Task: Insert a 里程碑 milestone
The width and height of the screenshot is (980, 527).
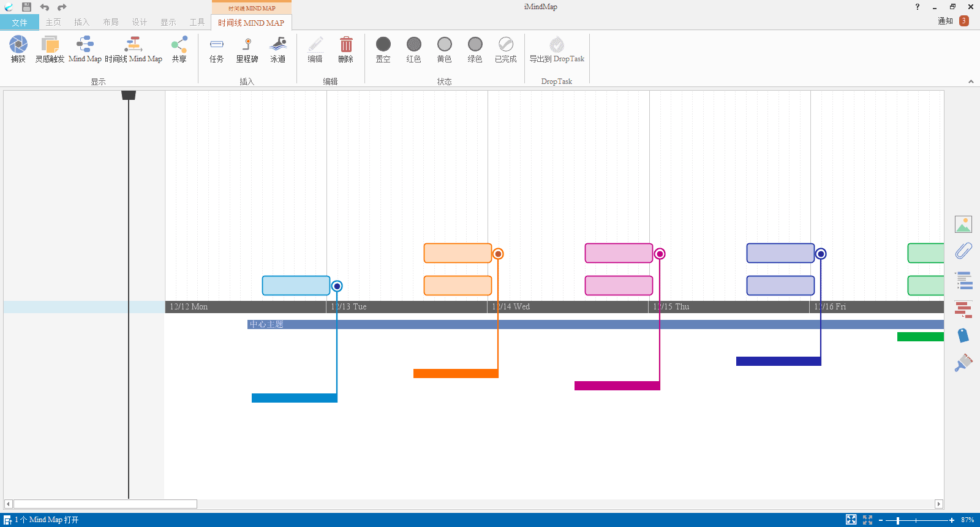Action: [247, 49]
